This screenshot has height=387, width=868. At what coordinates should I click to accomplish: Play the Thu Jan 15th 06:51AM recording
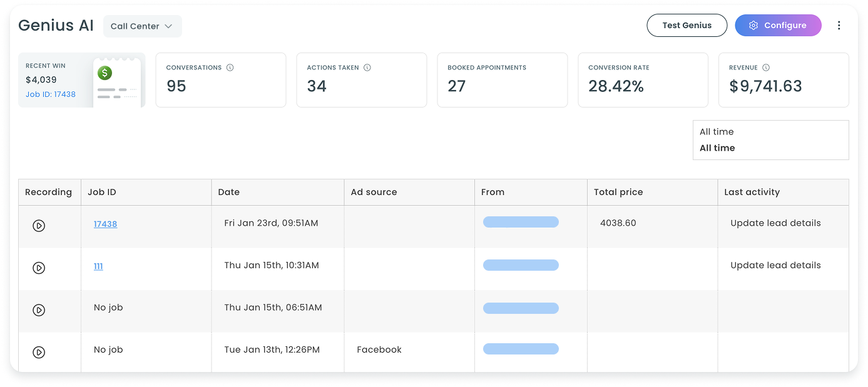coord(39,309)
